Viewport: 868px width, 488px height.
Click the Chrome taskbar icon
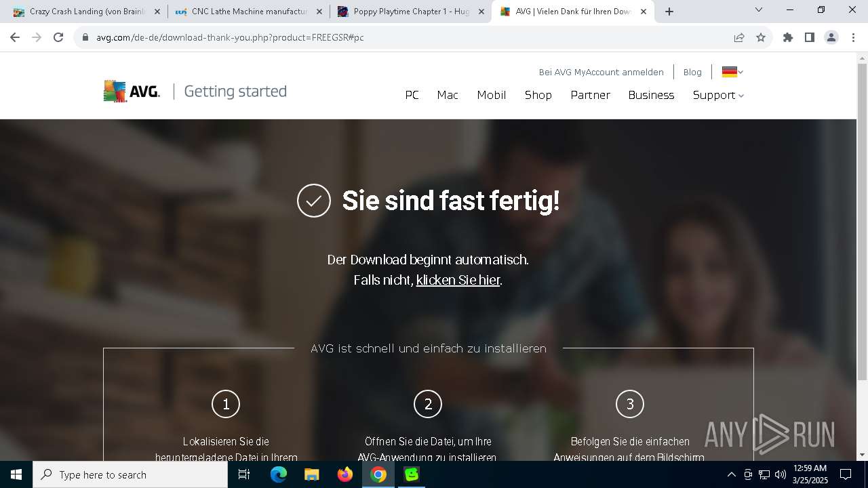pyautogui.click(x=378, y=474)
